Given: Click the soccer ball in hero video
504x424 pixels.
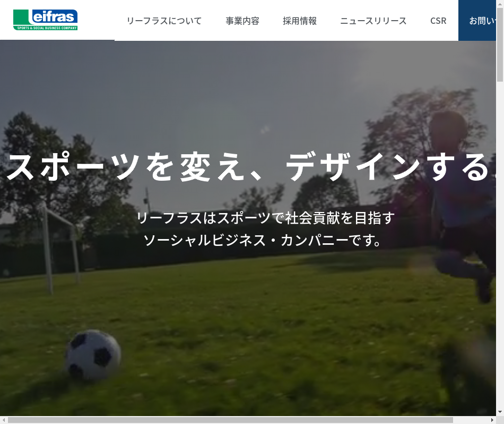Looking at the screenshot, I should click(93, 356).
